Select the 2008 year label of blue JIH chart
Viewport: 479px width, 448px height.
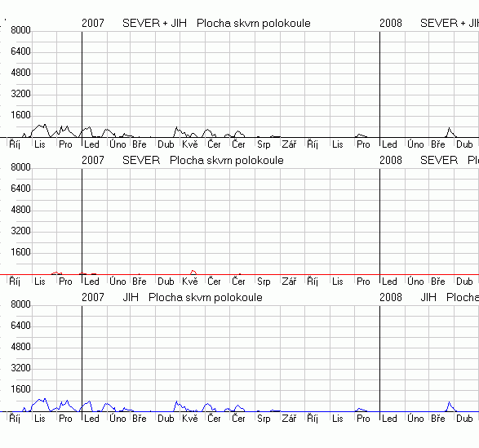(391, 298)
